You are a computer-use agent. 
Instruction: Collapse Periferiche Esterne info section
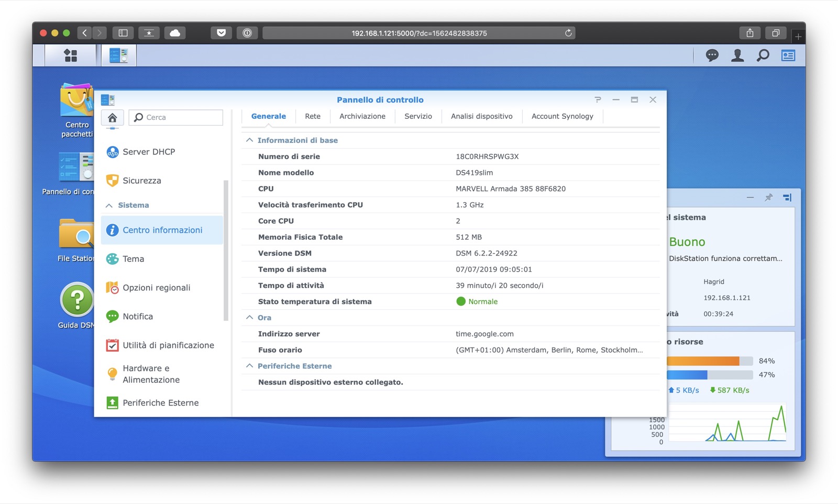[249, 366]
